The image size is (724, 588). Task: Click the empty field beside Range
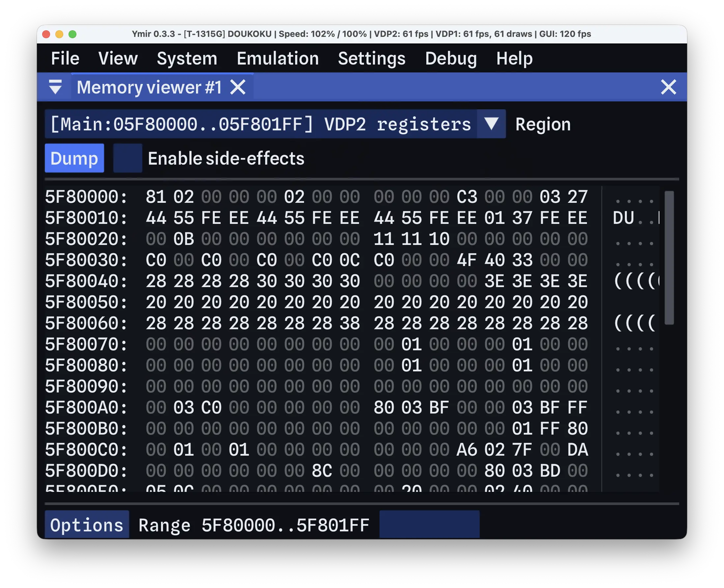(429, 525)
